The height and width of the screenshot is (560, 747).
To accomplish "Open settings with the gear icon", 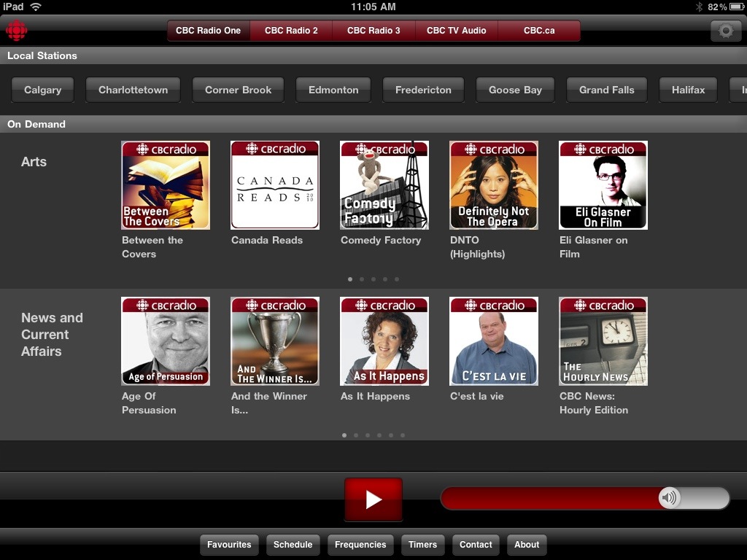I will point(726,31).
